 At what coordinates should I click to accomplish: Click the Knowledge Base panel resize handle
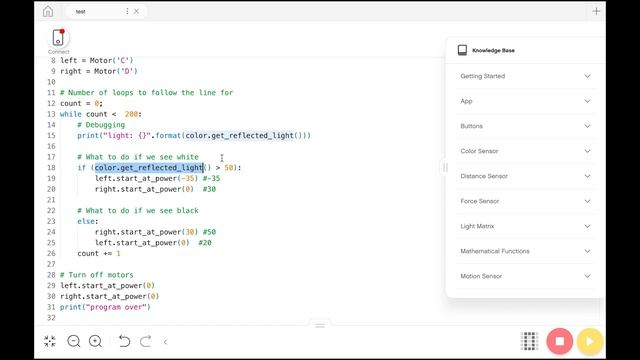[445, 167]
